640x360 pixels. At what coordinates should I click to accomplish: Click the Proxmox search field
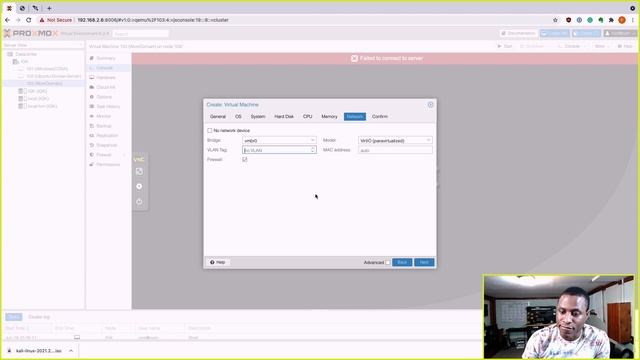point(140,34)
